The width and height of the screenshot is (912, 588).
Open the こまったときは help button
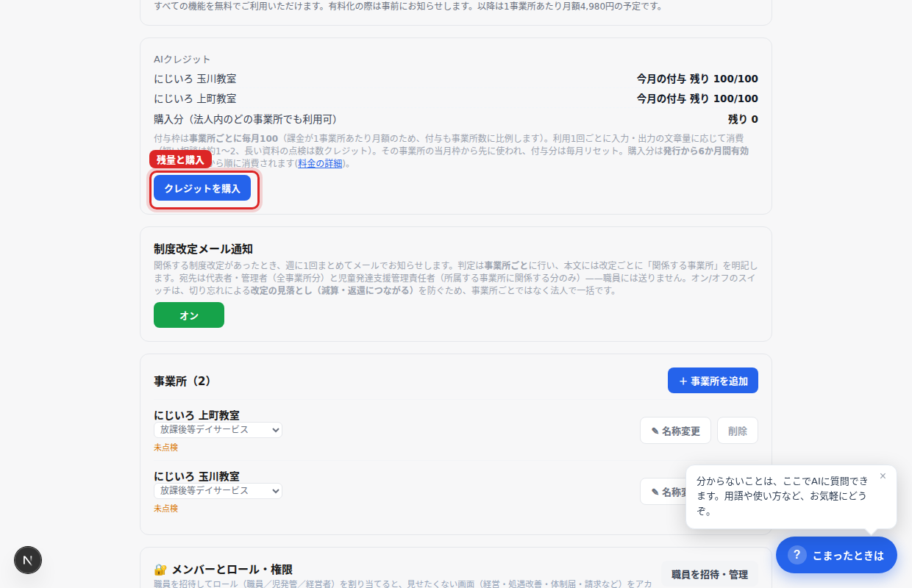pos(836,555)
